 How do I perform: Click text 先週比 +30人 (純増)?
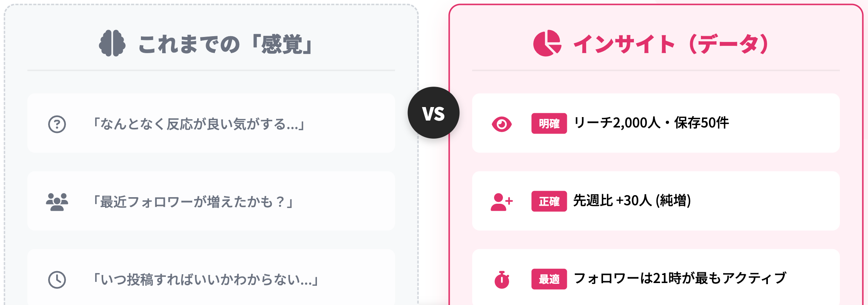632,201
